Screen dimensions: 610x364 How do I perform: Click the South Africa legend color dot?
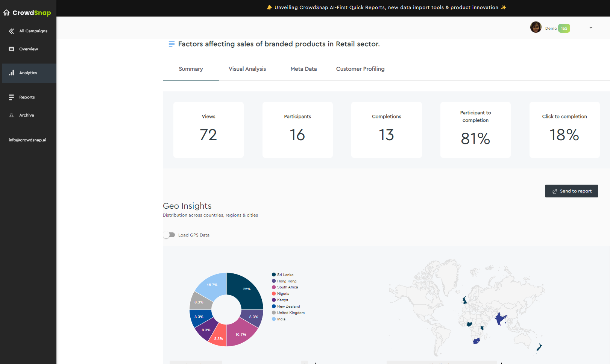(274, 287)
